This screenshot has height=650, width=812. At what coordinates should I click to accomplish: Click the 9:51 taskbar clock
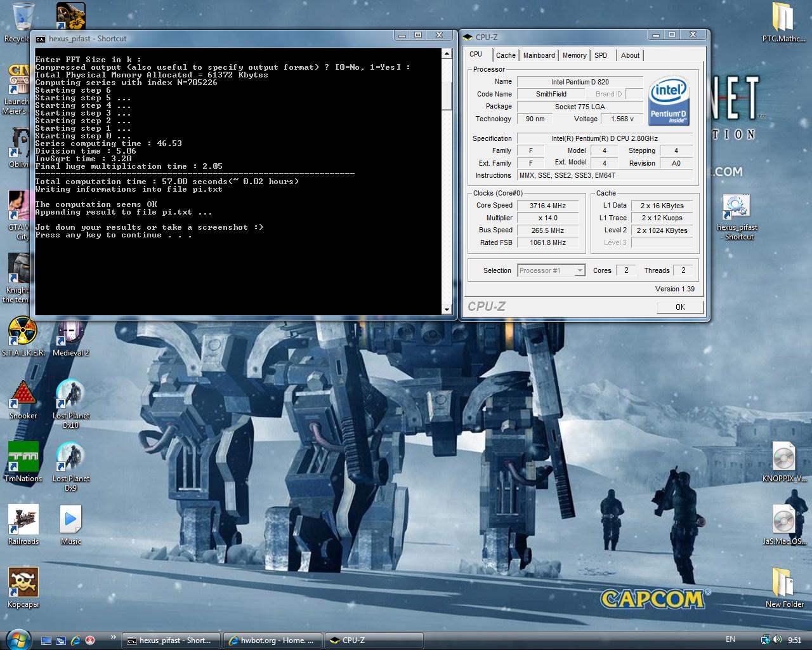[794, 640]
